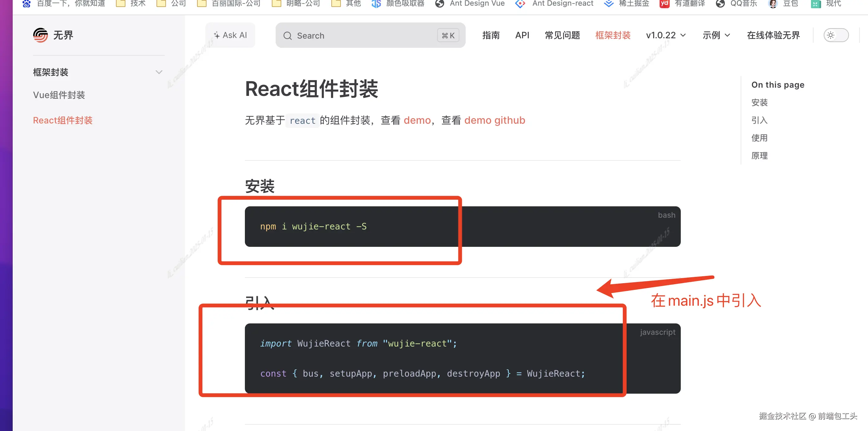Open the 稀土掘金 bookmark icon
The width and height of the screenshot is (868, 431).
tap(608, 4)
